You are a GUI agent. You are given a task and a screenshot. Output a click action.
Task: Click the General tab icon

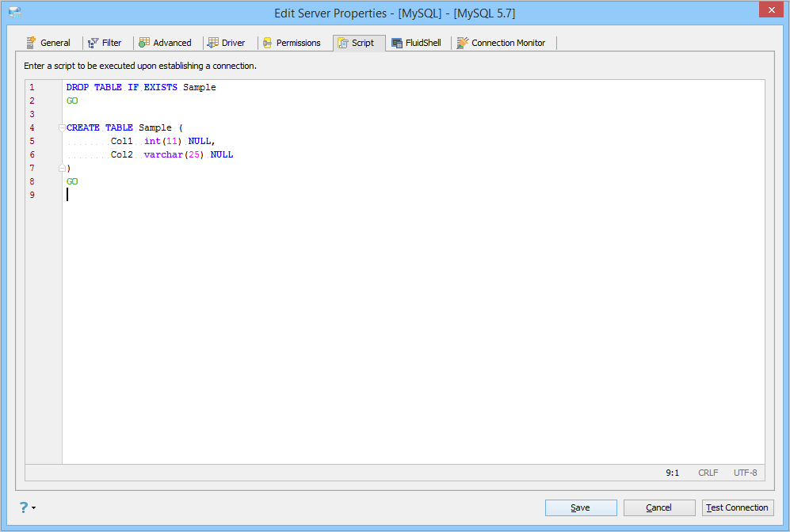[x=31, y=43]
